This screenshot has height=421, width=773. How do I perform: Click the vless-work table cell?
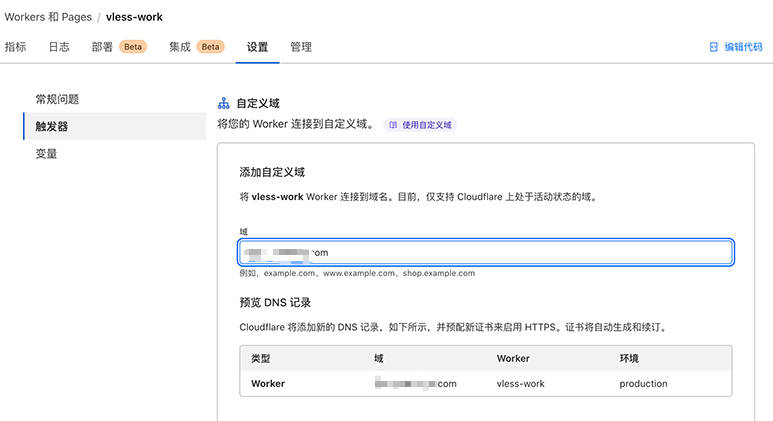(521, 384)
